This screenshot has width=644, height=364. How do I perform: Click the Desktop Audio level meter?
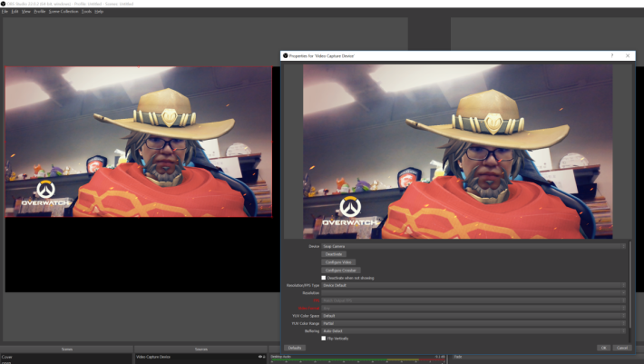tap(357, 360)
